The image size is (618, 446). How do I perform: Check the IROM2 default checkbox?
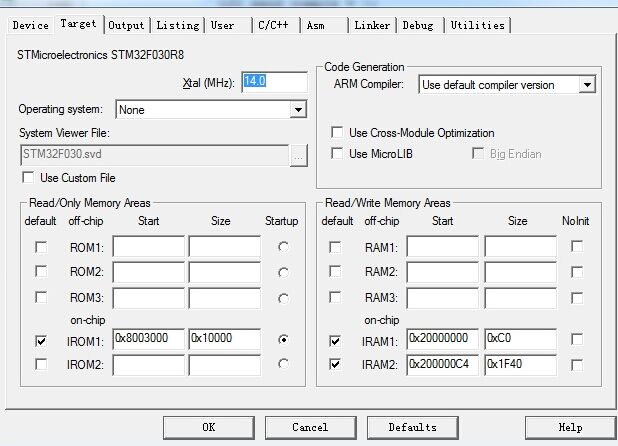41,364
